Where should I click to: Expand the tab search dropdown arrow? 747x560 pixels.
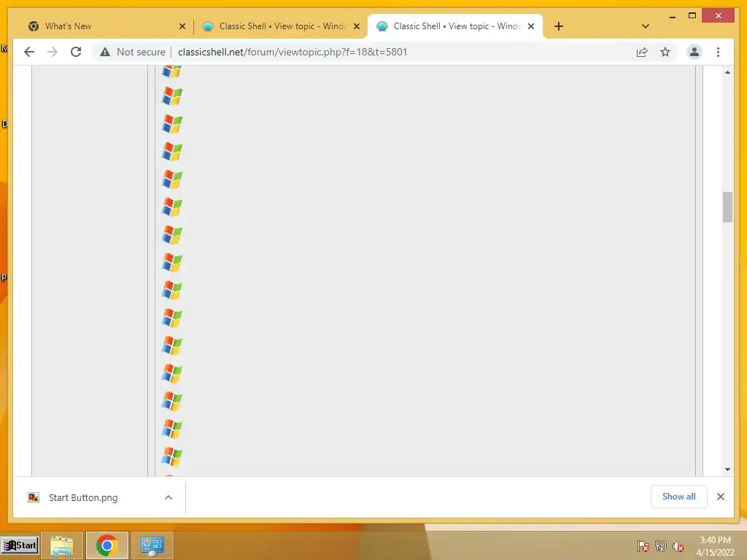click(646, 26)
